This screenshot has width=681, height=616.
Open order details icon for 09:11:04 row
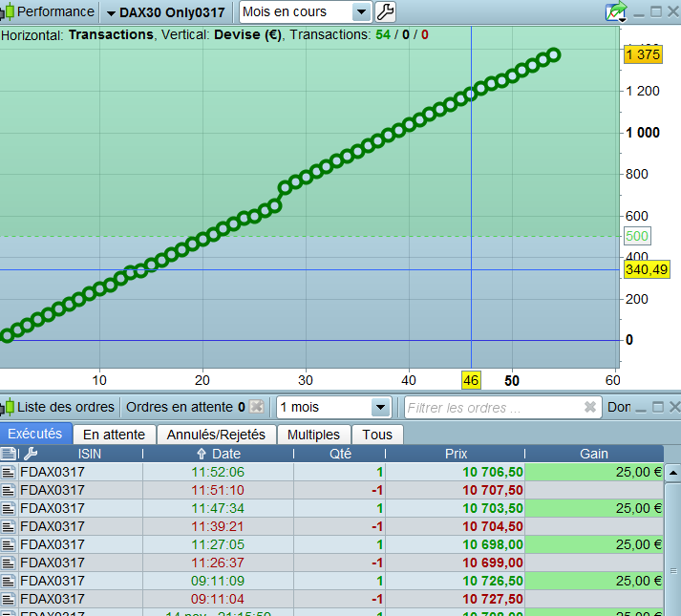click(9, 599)
